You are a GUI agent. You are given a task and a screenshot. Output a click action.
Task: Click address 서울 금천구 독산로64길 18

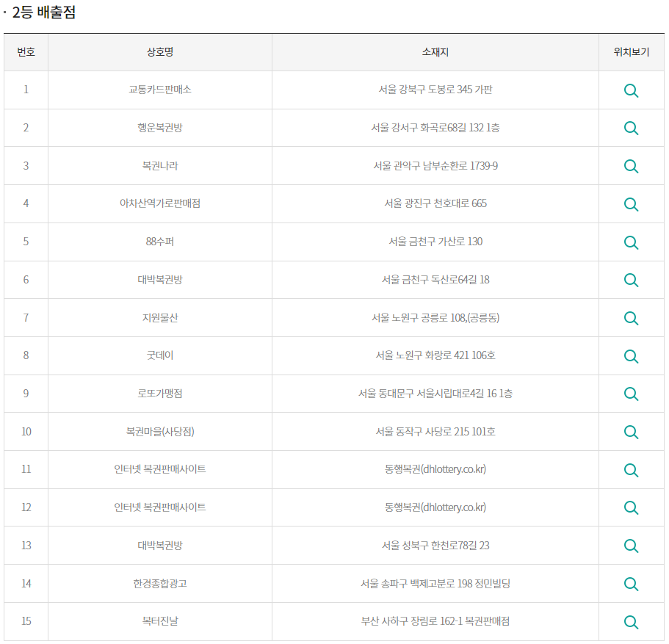(435, 280)
